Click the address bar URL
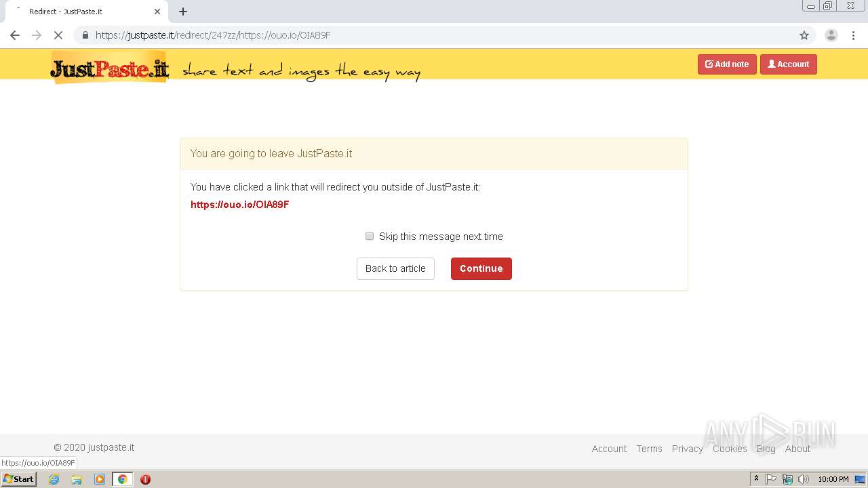This screenshot has height=488, width=868. click(x=213, y=35)
